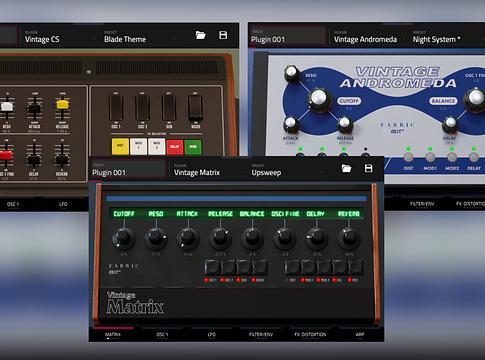Toggle Reverb effect button on Vintage Matrix

(355, 267)
